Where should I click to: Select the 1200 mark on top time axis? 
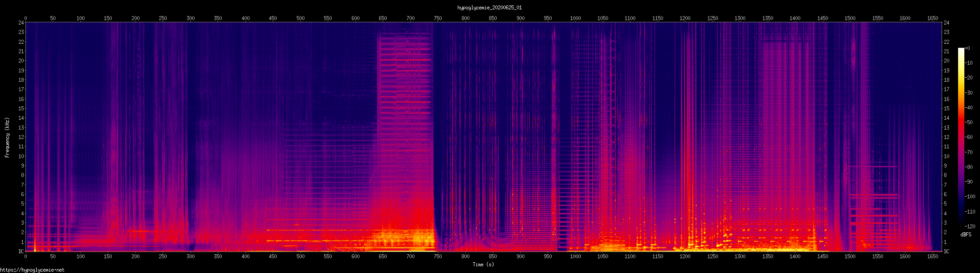[685, 18]
